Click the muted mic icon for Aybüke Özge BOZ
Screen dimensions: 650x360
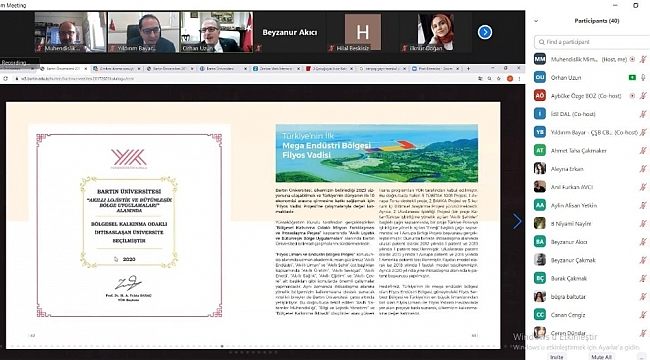point(643,96)
